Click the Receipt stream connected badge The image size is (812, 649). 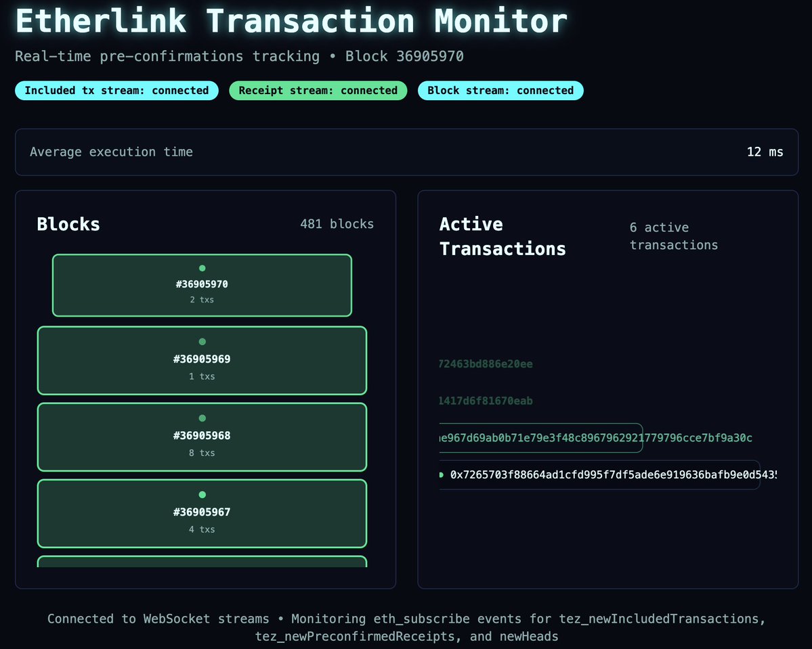click(x=318, y=91)
